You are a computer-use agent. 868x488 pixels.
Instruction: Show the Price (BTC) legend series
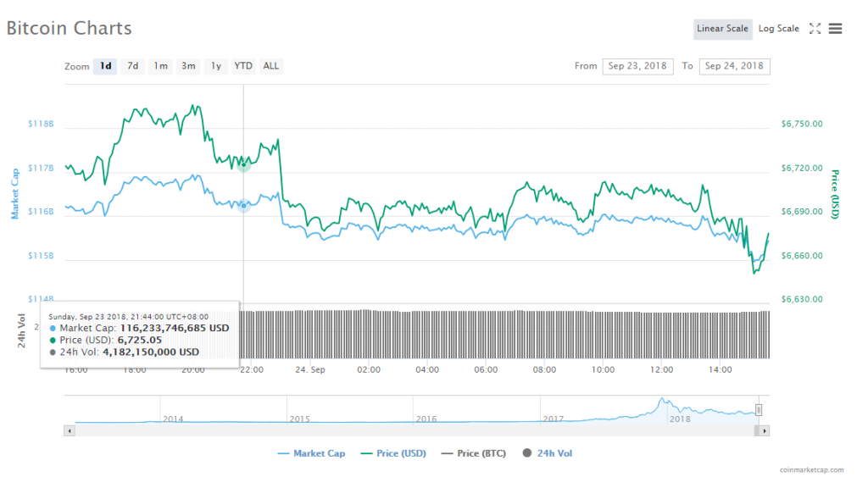(x=473, y=453)
